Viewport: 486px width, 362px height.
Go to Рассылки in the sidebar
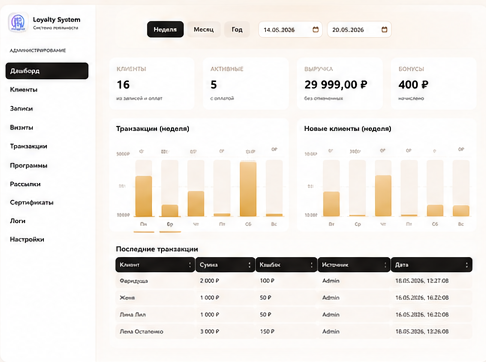point(25,184)
